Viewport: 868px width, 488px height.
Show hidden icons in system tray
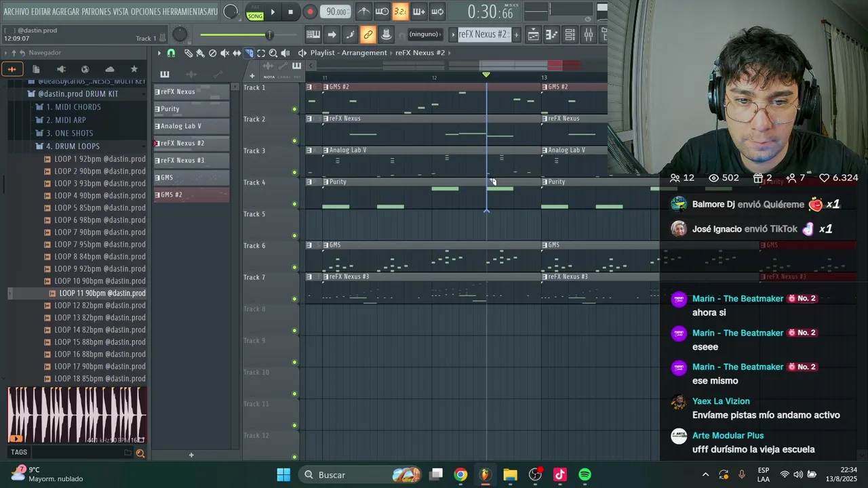point(705,475)
